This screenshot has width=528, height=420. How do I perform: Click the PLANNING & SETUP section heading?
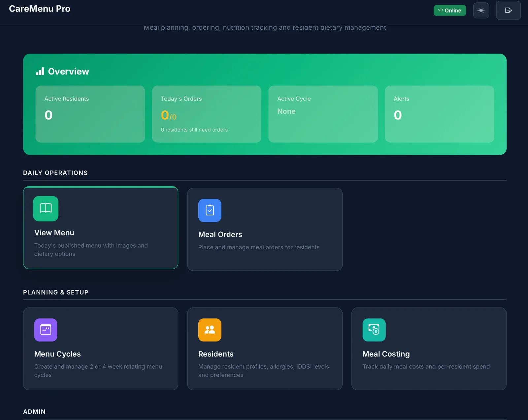(56, 292)
